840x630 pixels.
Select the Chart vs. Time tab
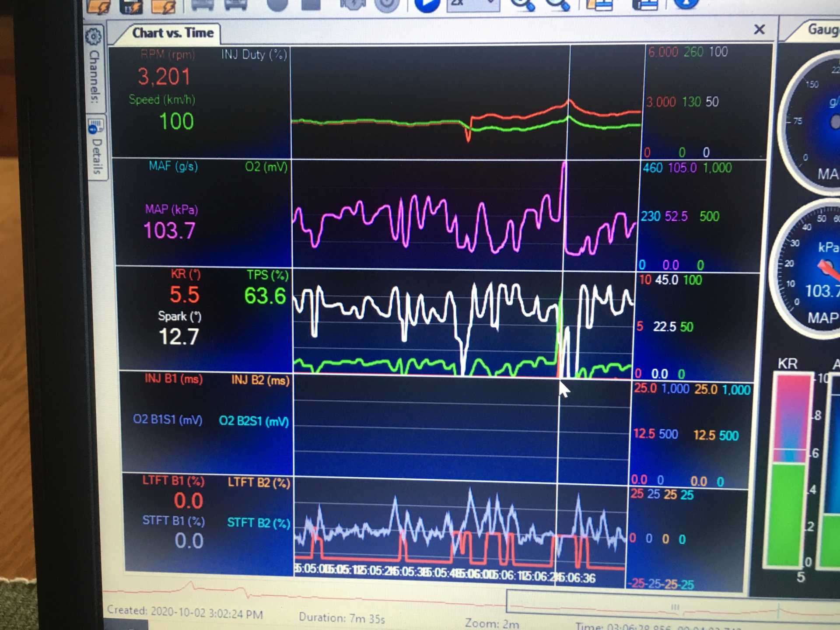pyautogui.click(x=172, y=33)
